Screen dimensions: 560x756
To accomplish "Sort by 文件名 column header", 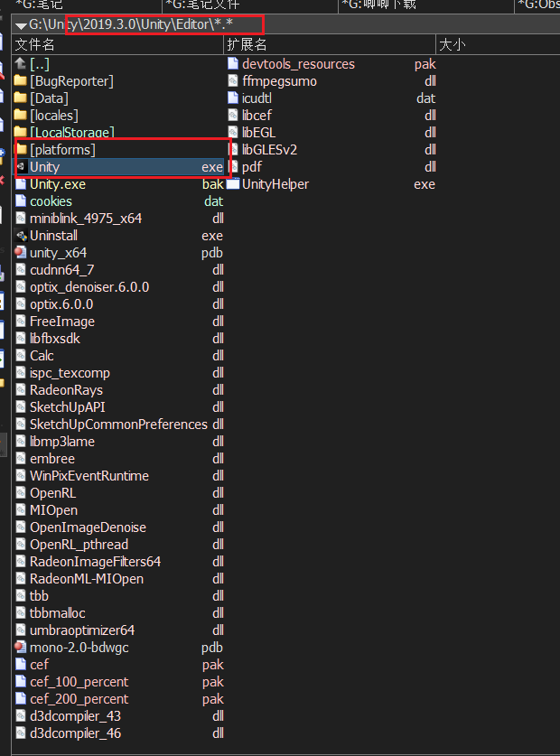I will click(117, 45).
